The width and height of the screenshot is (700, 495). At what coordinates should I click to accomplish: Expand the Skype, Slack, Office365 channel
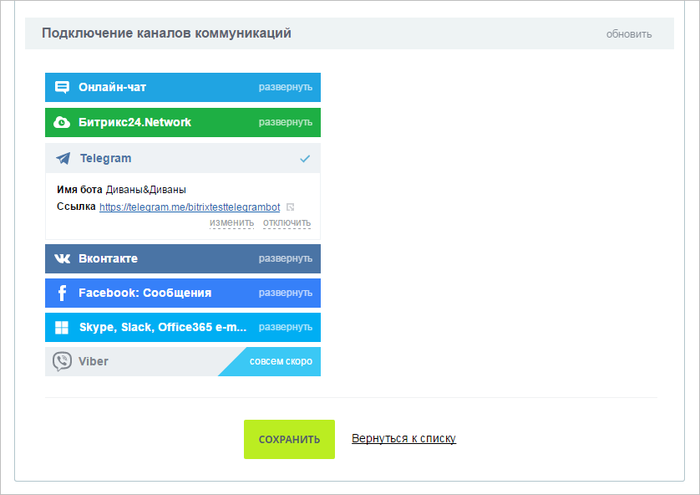pyautogui.click(x=285, y=327)
